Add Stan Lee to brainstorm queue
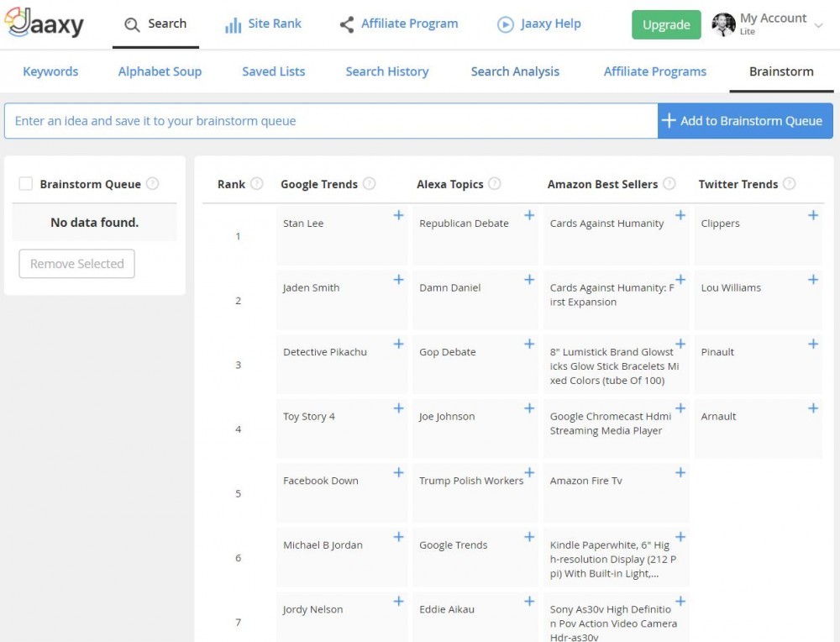840x642 pixels. point(398,215)
